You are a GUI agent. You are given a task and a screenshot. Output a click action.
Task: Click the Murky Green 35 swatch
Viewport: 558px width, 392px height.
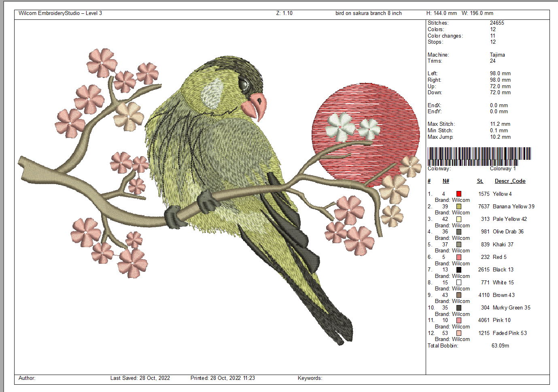[x=459, y=307]
